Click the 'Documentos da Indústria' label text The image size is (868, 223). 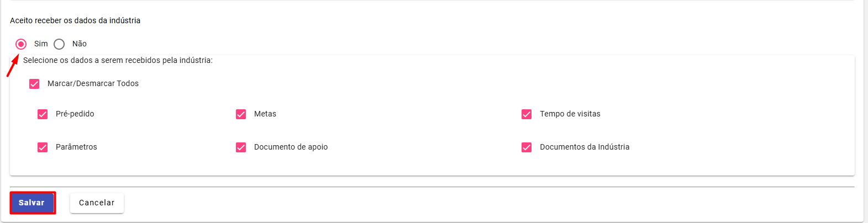(x=585, y=147)
